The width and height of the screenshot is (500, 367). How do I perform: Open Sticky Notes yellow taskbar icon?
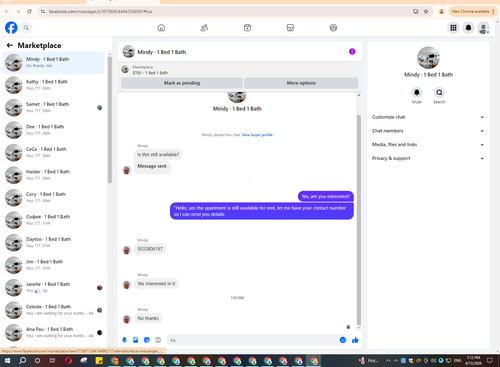coord(99,361)
